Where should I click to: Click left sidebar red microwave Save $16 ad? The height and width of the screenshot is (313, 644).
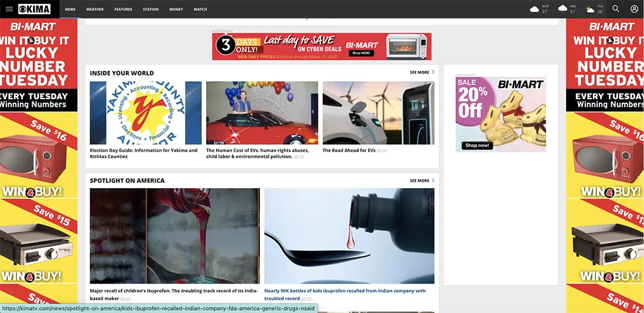coord(39,155)
